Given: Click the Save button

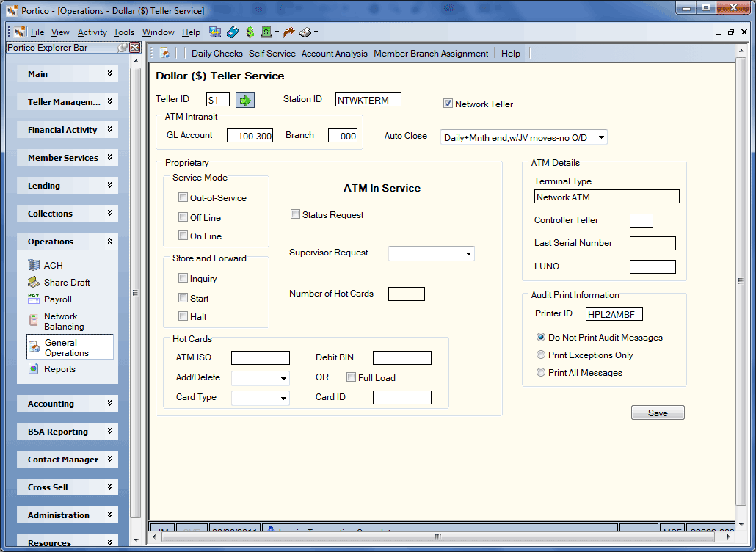Looking at the screenshot, I should (x=658, y=413).
